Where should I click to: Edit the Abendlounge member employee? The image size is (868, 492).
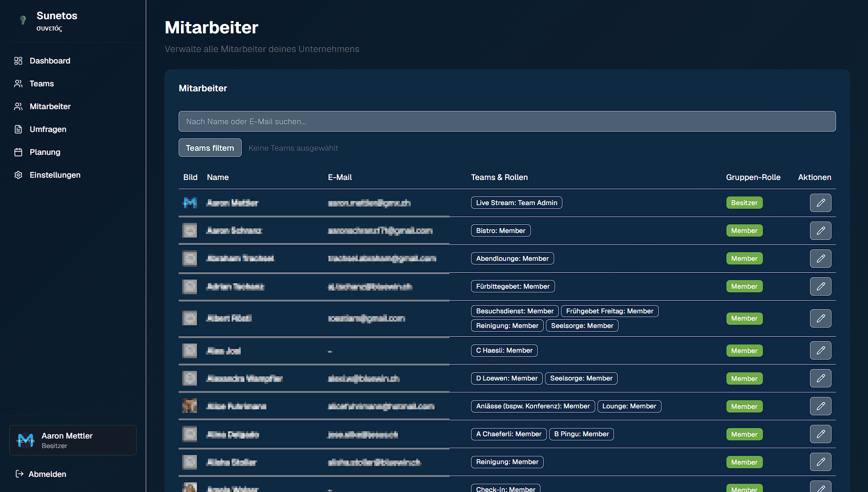(820, 259)
